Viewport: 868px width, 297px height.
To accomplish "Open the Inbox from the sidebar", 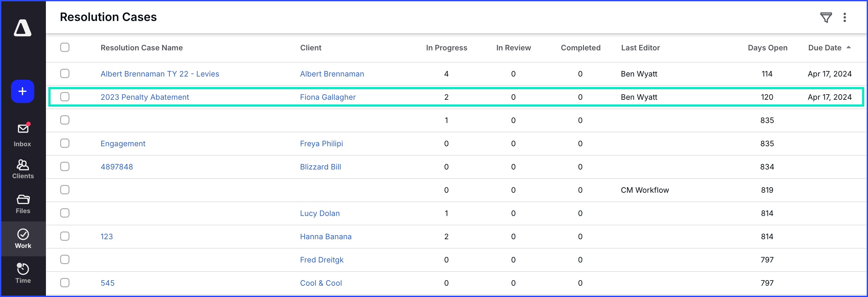I will click(x=23, y=135).
